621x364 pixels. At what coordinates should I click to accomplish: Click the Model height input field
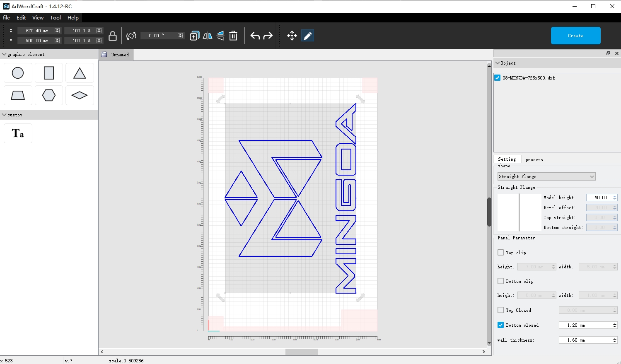click(599, 198)
